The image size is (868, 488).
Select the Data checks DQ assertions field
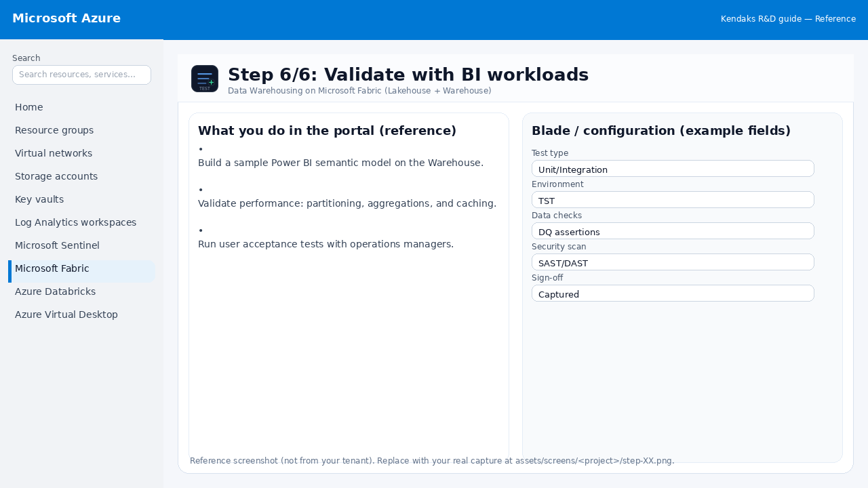pos(673,231)
